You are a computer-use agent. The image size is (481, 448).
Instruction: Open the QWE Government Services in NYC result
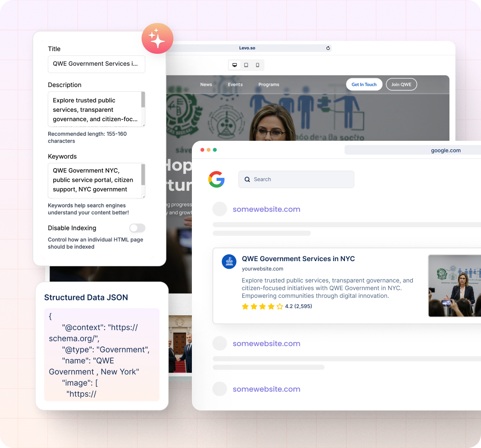pyautogui.click(x=298, y=259)
